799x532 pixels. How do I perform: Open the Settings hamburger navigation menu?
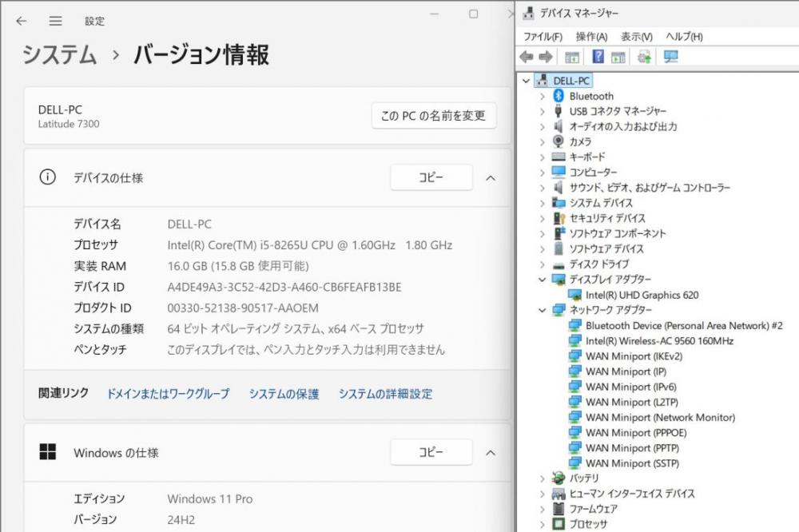(x=56, y=21)
